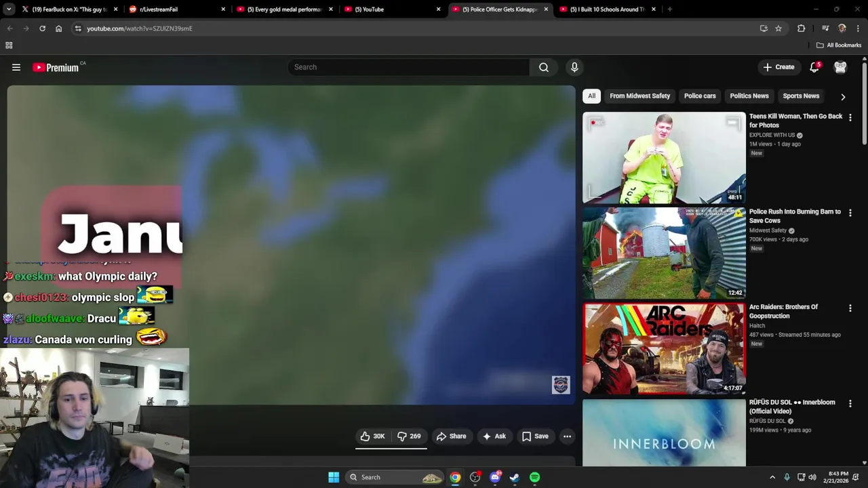This screenshot has height=488, width=868.
Task: Open All Bookmarks folder
Action: tap(839, 45)
